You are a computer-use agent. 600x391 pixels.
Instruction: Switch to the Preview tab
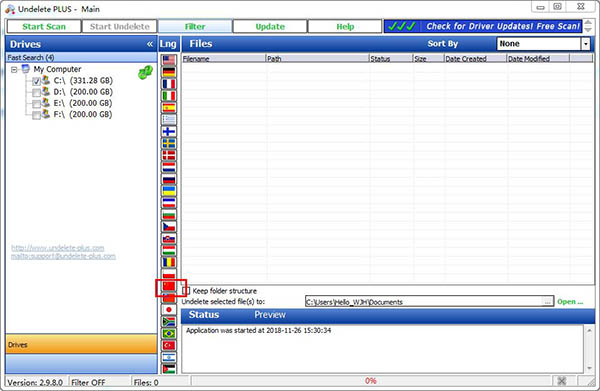coord(270,315)
